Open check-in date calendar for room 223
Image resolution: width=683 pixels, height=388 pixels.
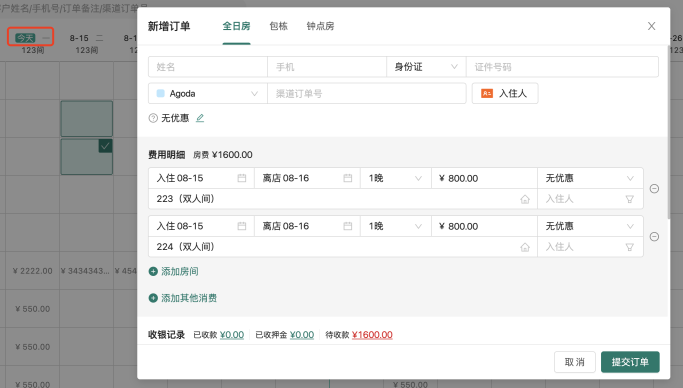pos(242,178)
